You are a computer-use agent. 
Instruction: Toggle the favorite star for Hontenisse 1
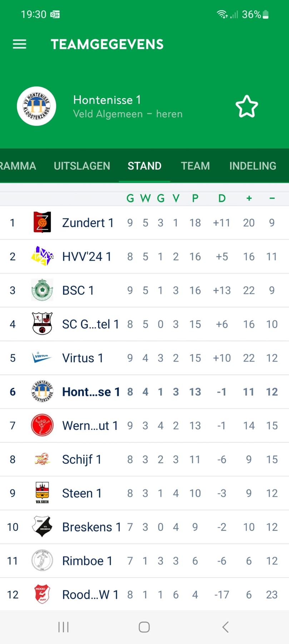[247, 106]
